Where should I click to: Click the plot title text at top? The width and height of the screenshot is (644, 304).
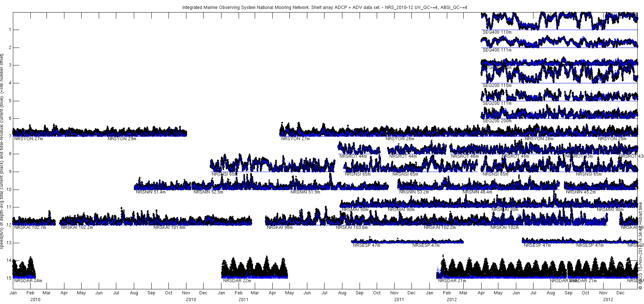(x=325, y=7)
